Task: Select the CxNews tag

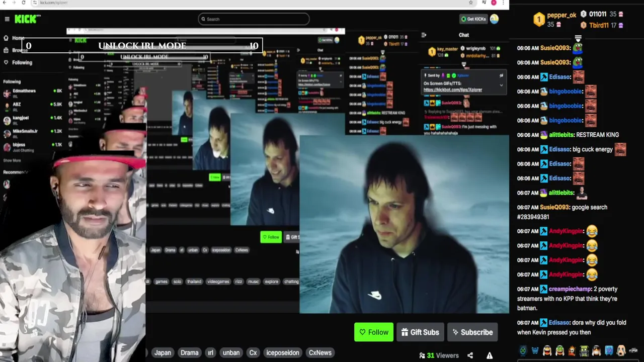Action: (320, 352)
